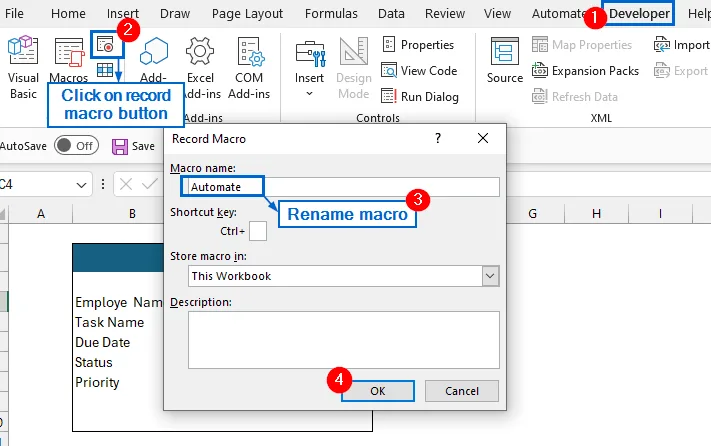
Task: Select column G header
Action: click(532, 213)
